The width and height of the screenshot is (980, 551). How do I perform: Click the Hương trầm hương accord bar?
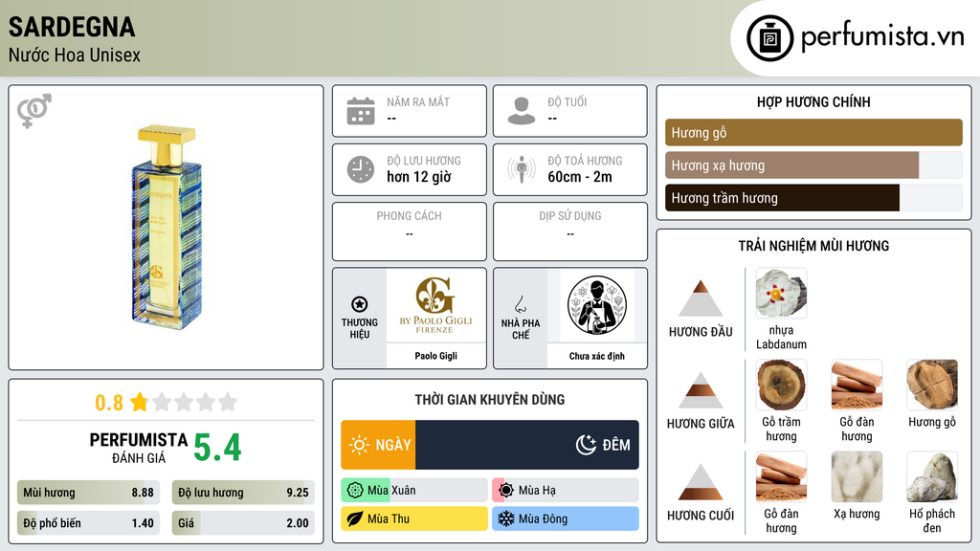pos(813,197)
